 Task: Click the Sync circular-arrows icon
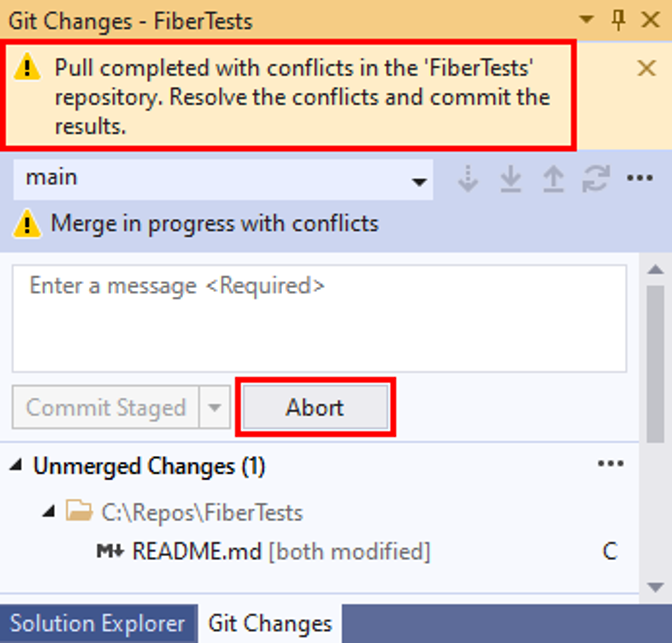pyautogui.click(x=596, y=178)
